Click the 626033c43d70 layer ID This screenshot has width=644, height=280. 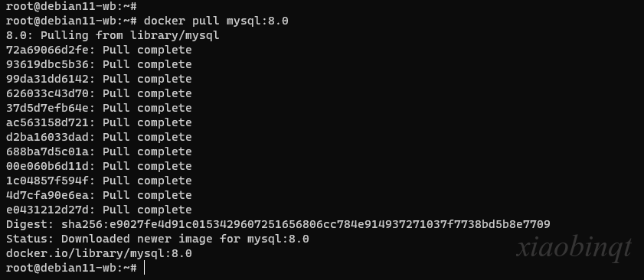coord(47,93)
